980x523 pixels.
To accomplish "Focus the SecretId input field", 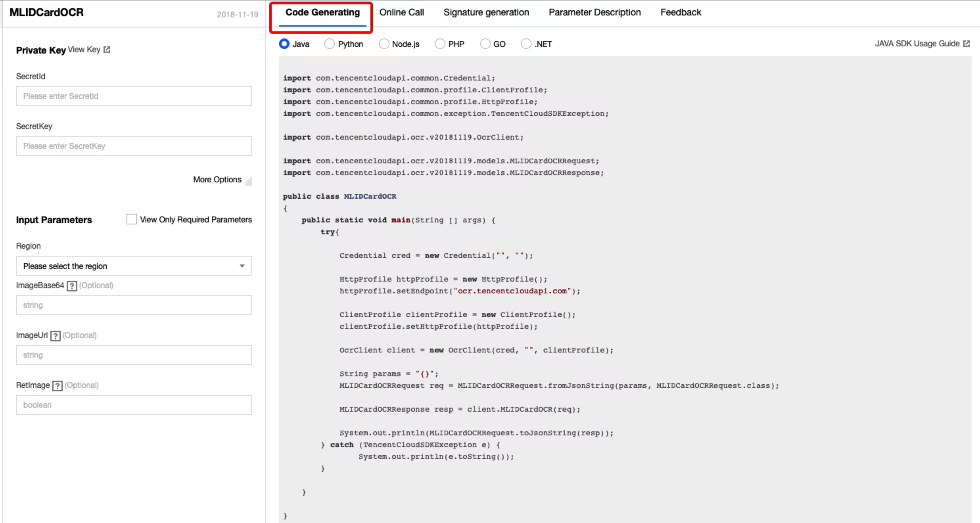I will pos(134,96).
